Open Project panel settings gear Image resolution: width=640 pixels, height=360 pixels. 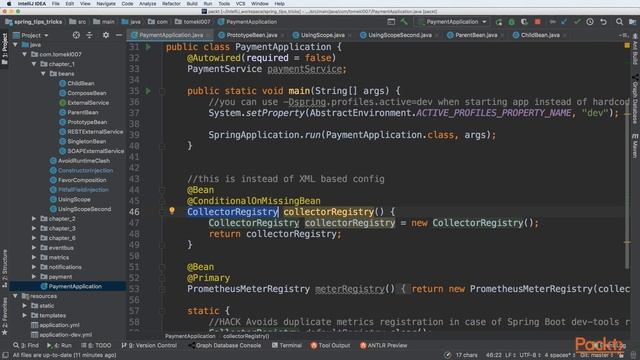pos(106,35)
